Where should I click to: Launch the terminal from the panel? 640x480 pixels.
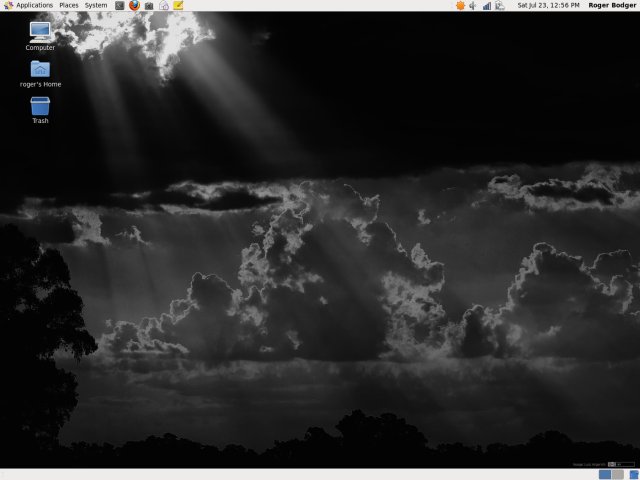coord(119,5)
